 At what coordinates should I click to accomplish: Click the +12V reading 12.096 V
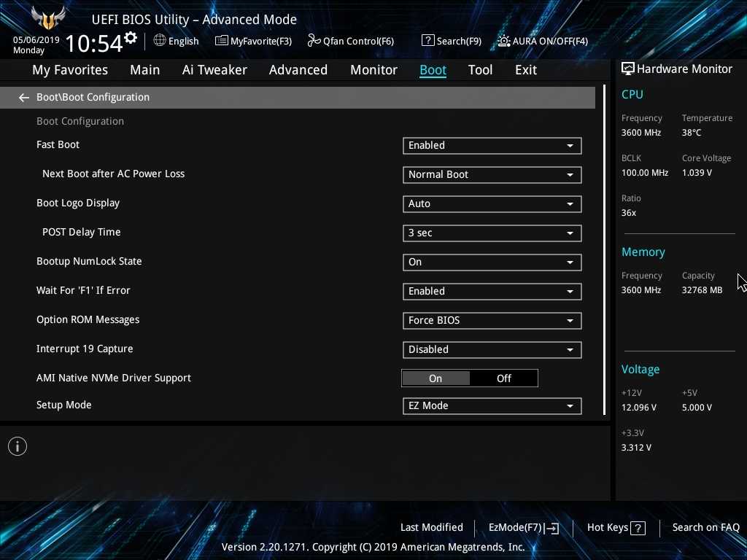coord(639,408)
